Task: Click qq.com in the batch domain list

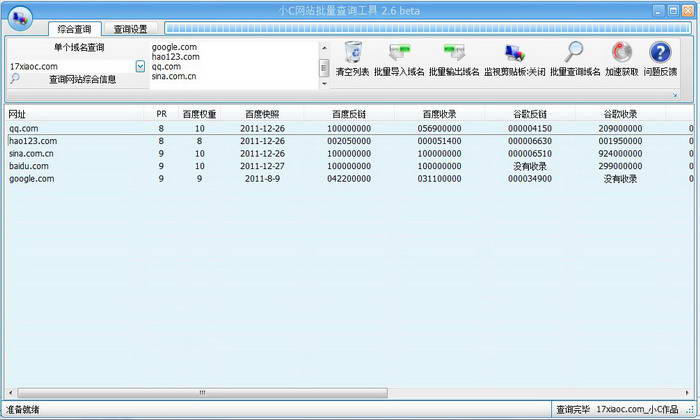Action: click(166, 67)
